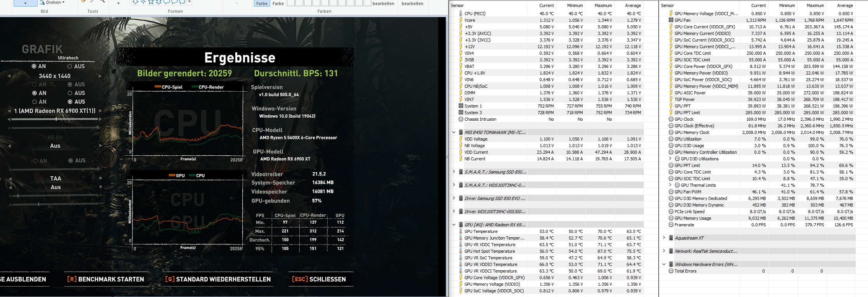Click the System 1 fan icon

(x=461, y=106)
